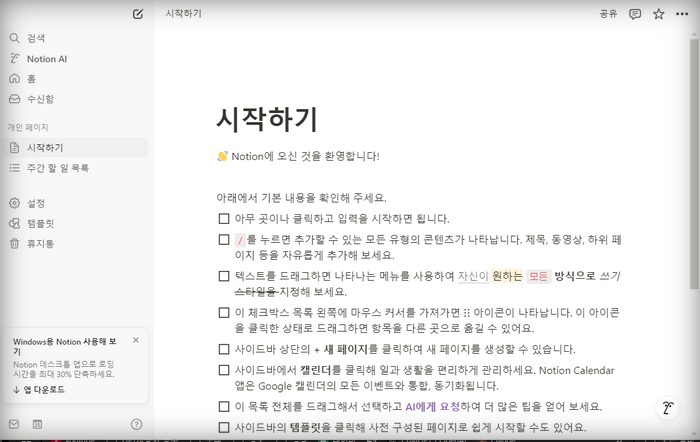Click the 시작하기 page document icon

(15, 148)
